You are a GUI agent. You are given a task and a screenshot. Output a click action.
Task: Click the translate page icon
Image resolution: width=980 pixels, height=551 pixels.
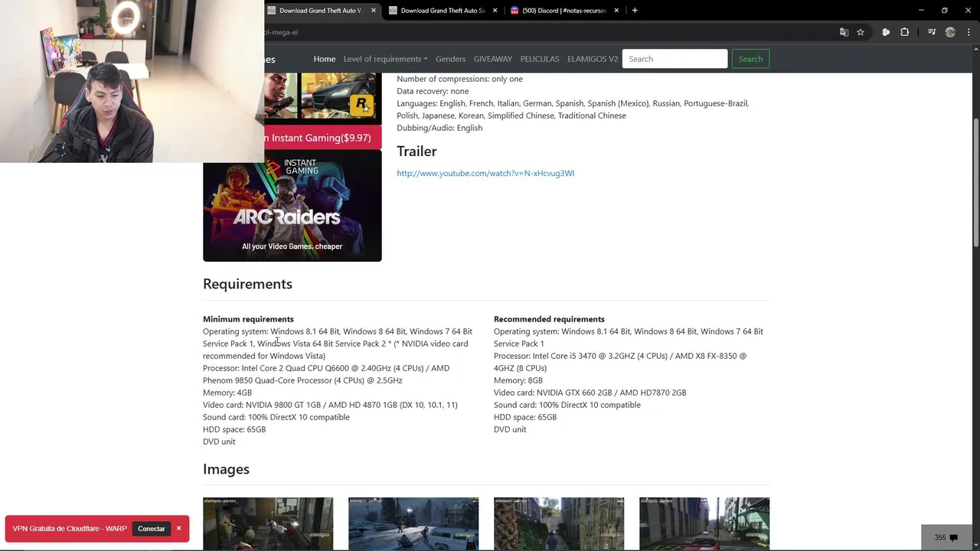[844, 32]
